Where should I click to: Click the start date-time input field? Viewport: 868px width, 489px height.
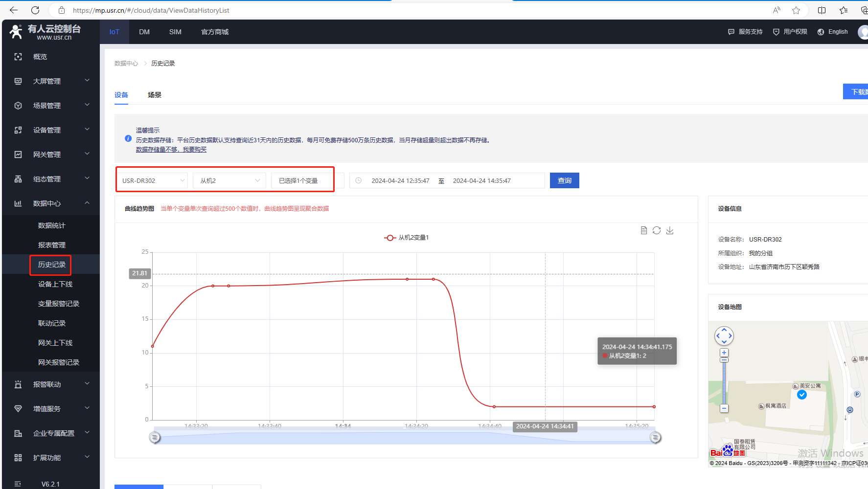point(400,180)
